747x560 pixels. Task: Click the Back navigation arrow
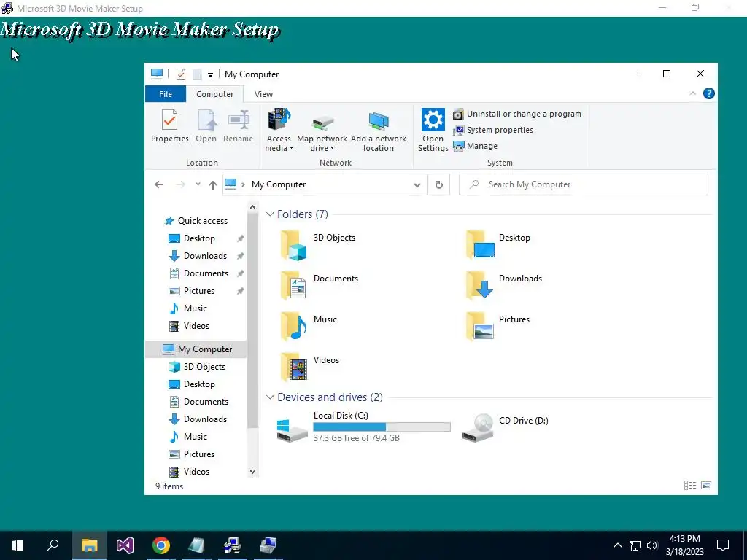coord(159,184)
